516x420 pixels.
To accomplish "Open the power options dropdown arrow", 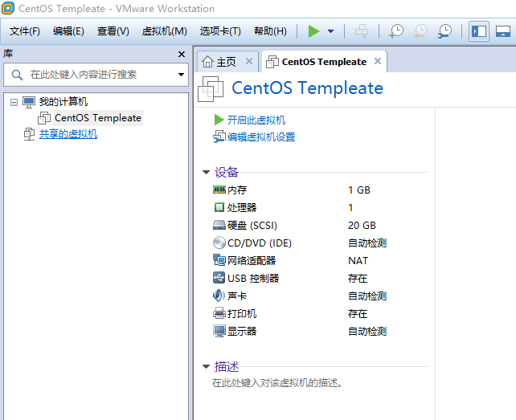I will pos(330,31).
